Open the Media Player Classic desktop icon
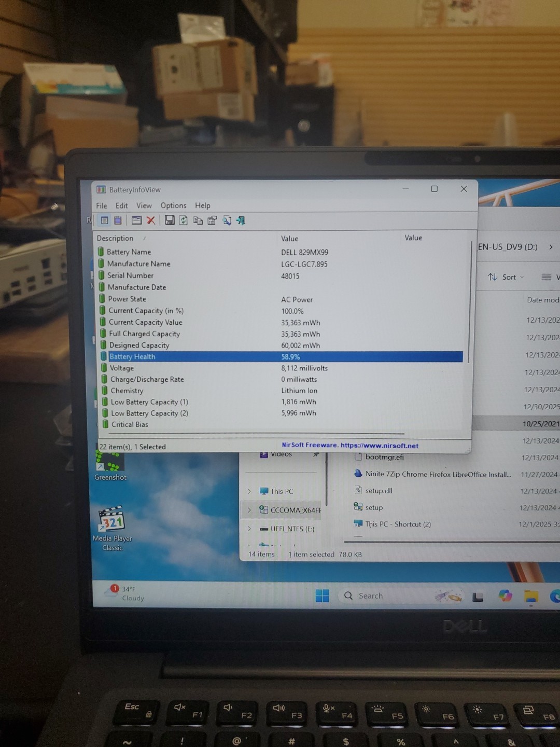 (x=113, y=528)
